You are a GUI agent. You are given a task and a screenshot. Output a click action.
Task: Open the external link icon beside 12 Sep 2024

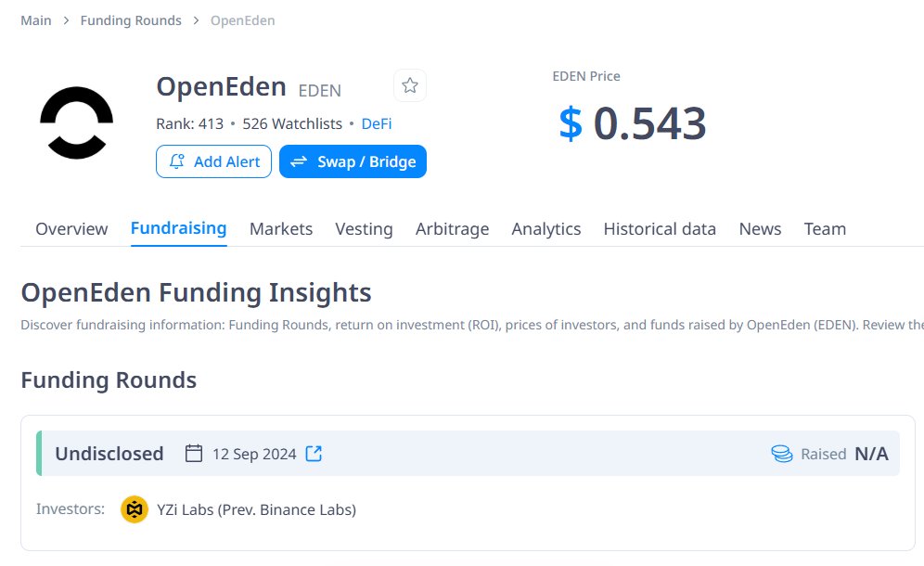tap(314, 454)
